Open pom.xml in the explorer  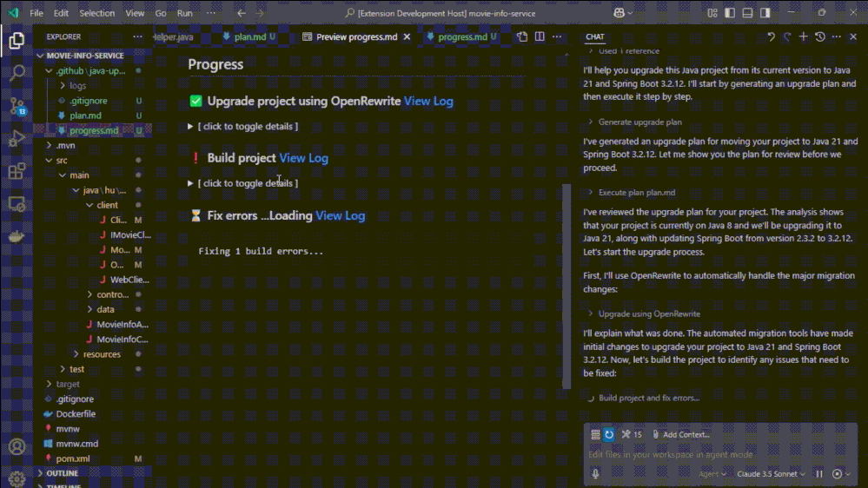coord(72,458)
